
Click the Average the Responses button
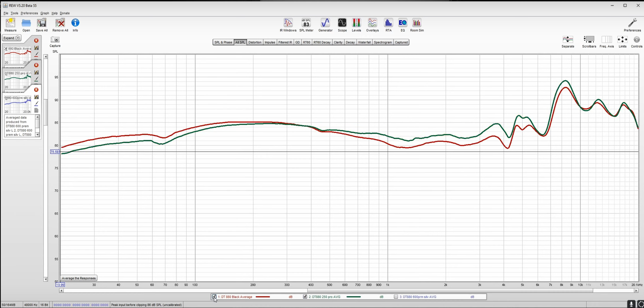pos(79,278)
